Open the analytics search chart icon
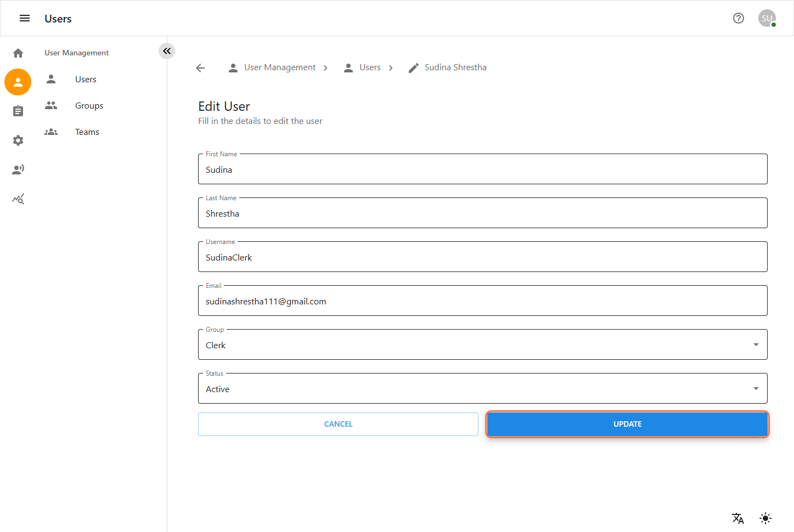This screenshot has height=532, width=794. pos(18,199)
